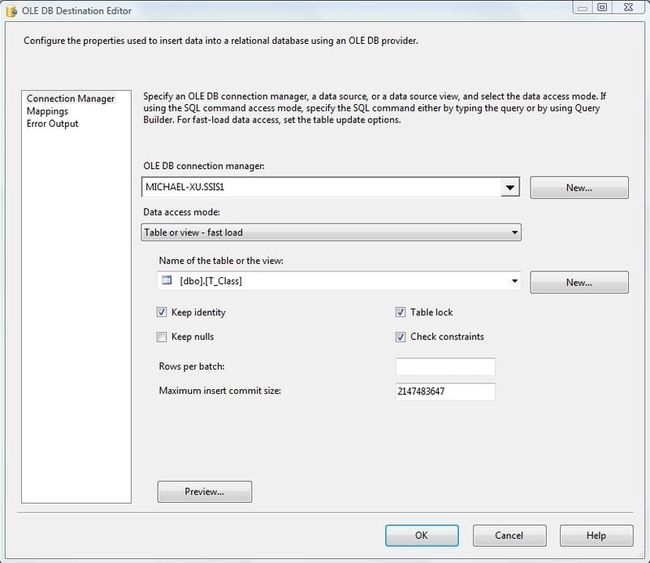Image resolution: width=650 pixels, height=563 pixels.
Task: Click the 'Data access mode:' label
Action: coord(182,212)
